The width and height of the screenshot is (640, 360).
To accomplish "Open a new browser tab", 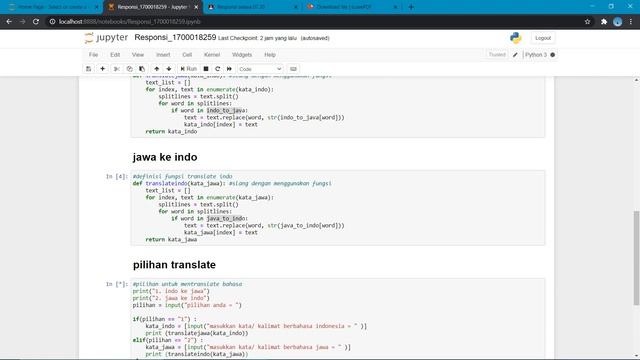I will (411, 7).
